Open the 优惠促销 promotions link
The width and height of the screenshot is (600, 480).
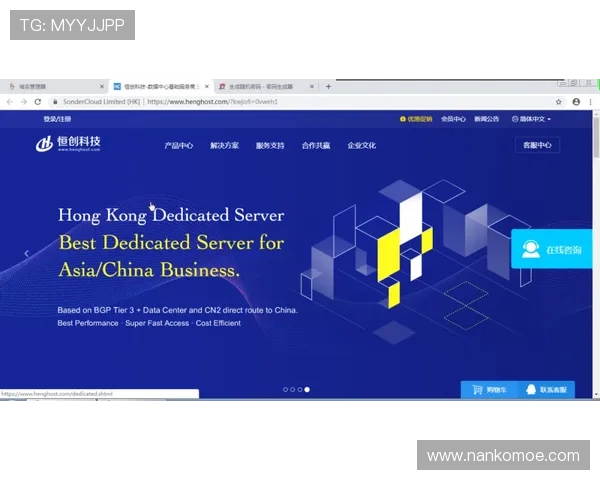pyautogui.click(x=416, y=119)
